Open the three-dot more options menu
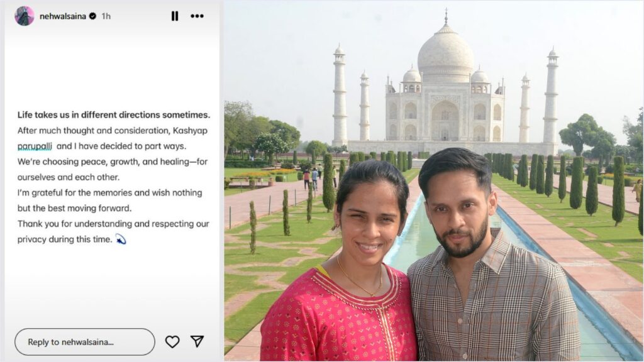 [197, 16]
